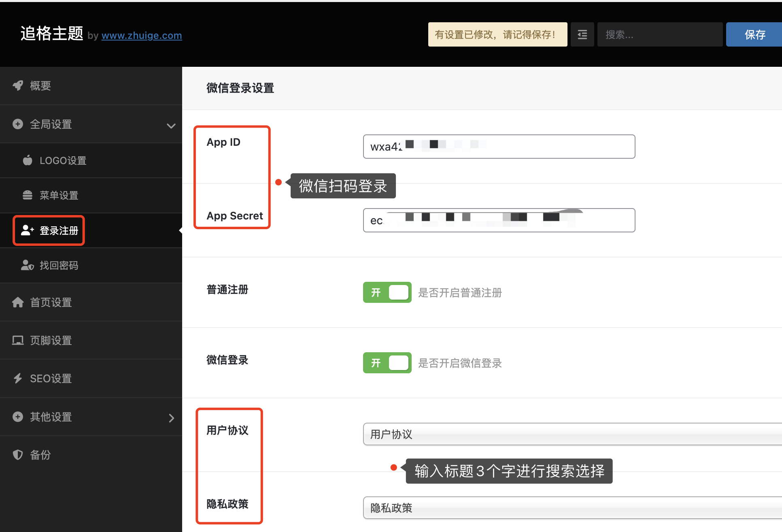Click the 隐私政策 field label

pyautogui.click(x=227, y=504)
